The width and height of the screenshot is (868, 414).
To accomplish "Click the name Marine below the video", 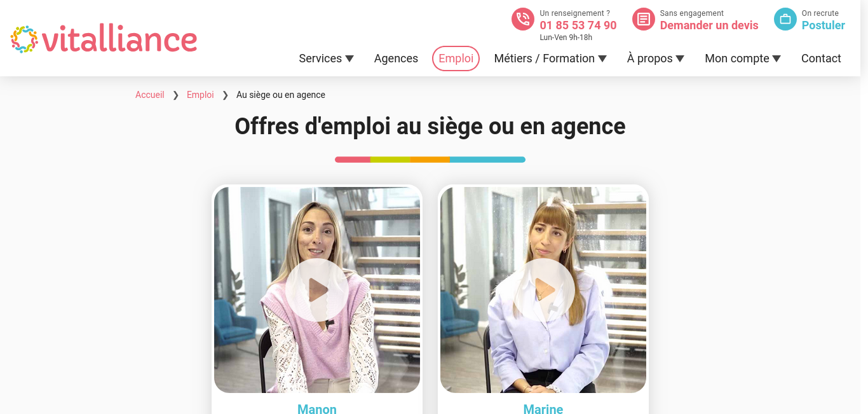I will tap(543, 409).
